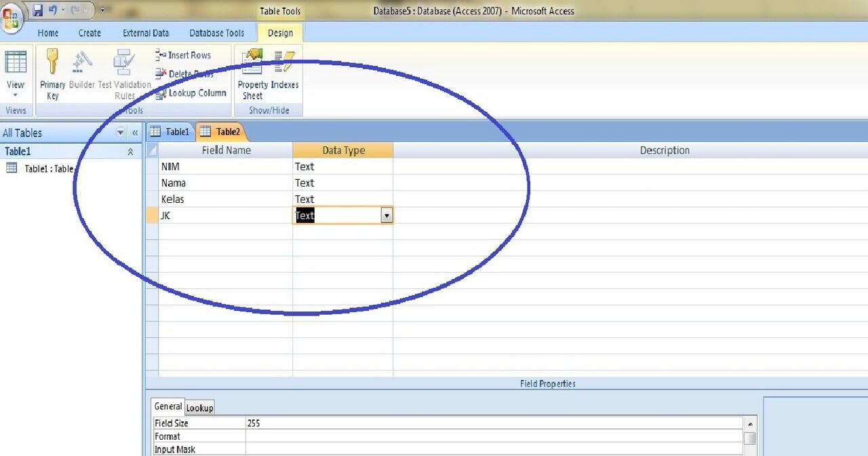868x456 pixels.
Task: Switch to the Table2 document tab
Action: click(220, 132)
